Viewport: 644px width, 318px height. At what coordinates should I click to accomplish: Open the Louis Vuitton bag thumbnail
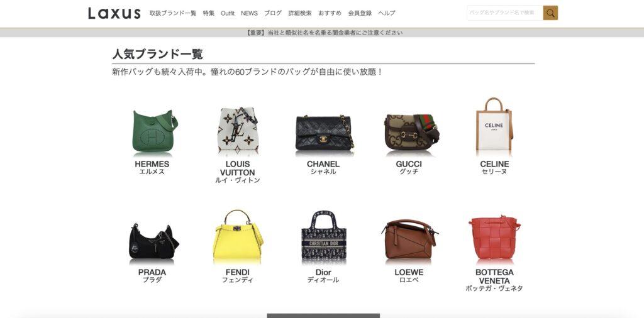tap(237, 129)
